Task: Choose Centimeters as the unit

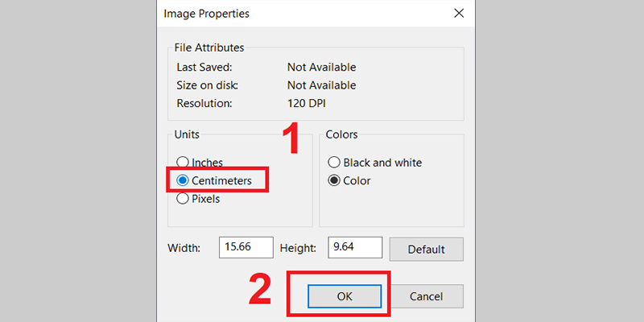Action: pos(183,181)
